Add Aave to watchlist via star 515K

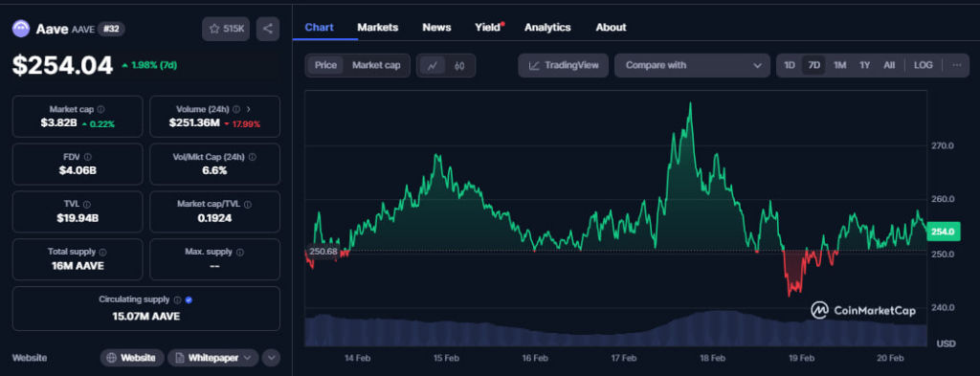[x=226, y=29]
